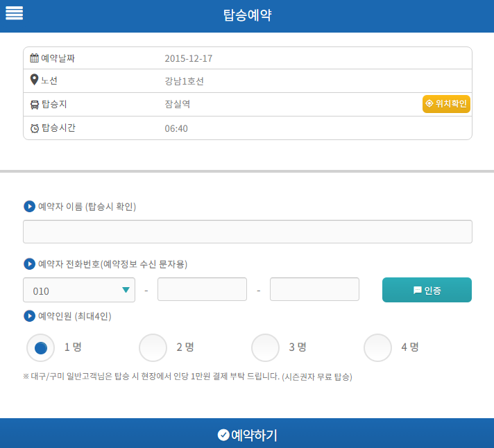494x448 pixels.
Task: Open the 010 phone prefix dropdown
Action: pos(79,290)
